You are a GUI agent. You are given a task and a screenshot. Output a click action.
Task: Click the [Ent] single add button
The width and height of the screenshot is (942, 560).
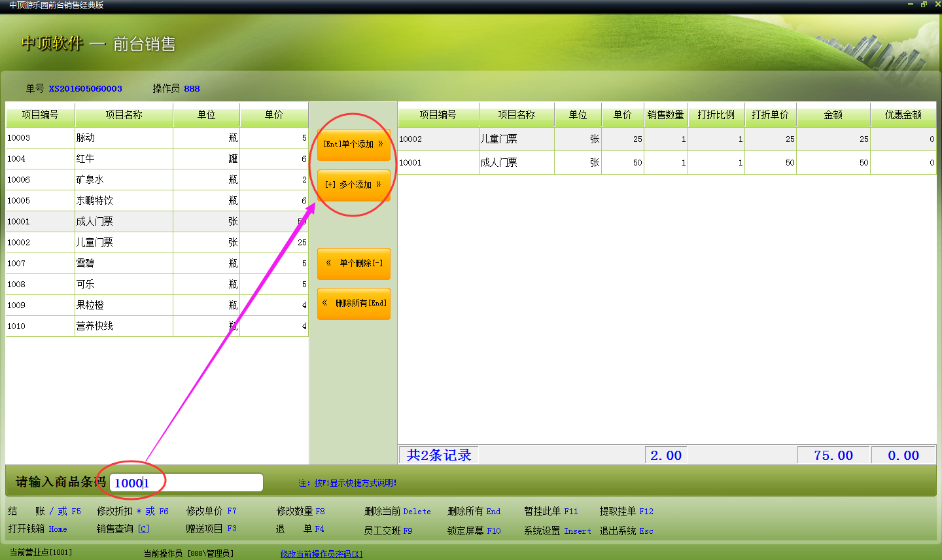(x=354, y=144)
